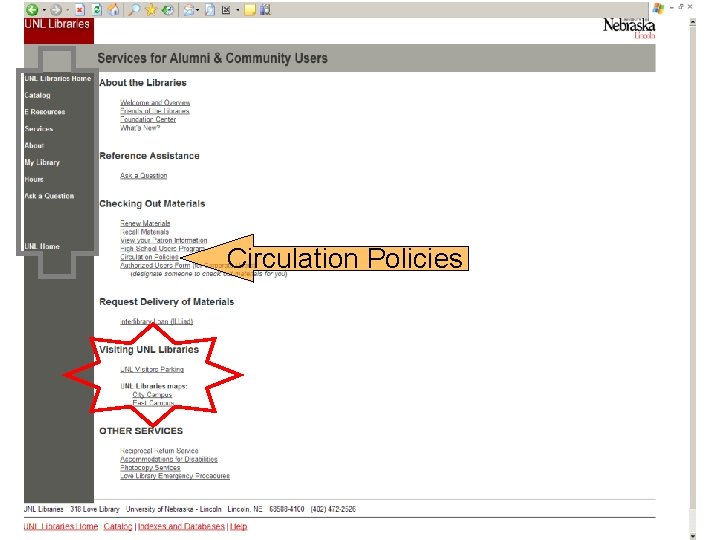720x540 pixels.
Task: Open the Circulation Policies link
Action: click(149, 257)
